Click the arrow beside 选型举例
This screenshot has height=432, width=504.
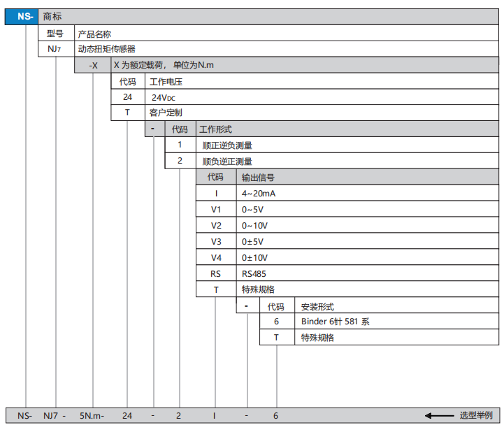point(440,416)
